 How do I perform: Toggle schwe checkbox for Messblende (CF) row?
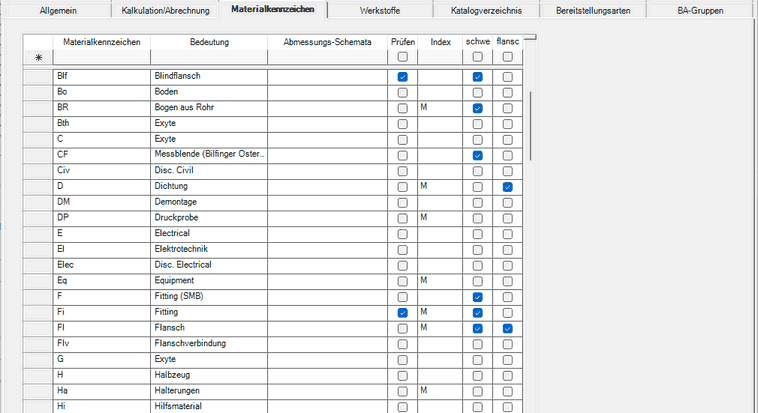[477, 155]
